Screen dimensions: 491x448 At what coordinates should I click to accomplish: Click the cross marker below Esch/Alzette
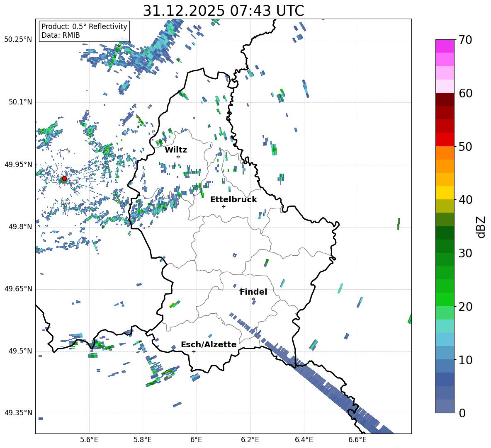tap(194, 351)
